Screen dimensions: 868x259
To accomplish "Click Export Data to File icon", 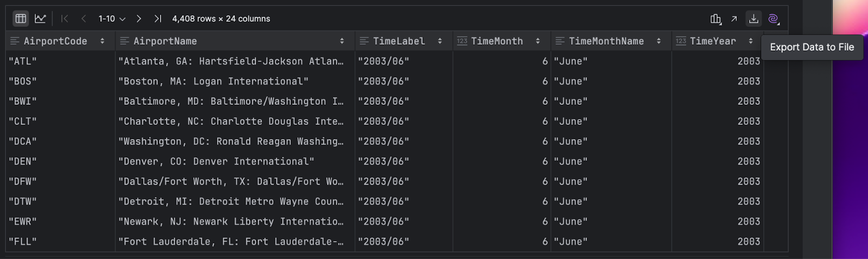I will (x=754, y=19).
